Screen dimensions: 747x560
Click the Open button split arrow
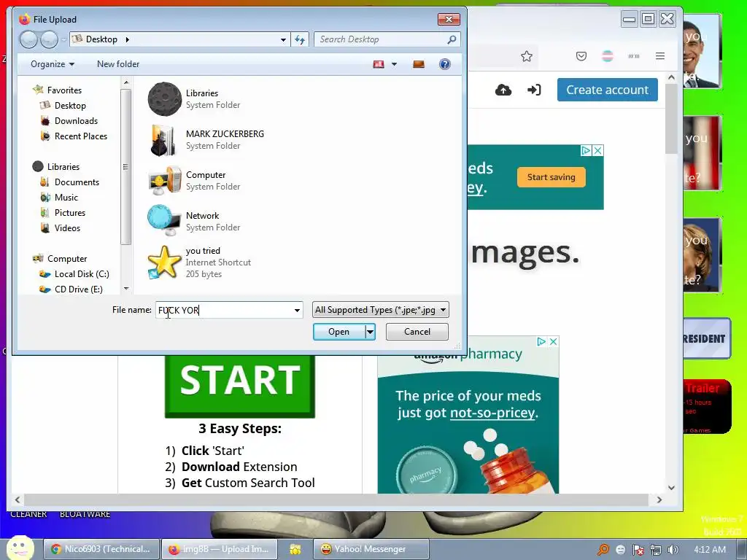pos(370,332)
